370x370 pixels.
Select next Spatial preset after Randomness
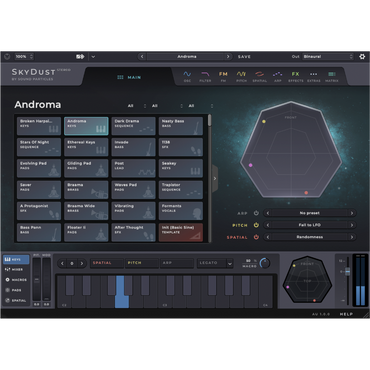[x=352, y=237]
